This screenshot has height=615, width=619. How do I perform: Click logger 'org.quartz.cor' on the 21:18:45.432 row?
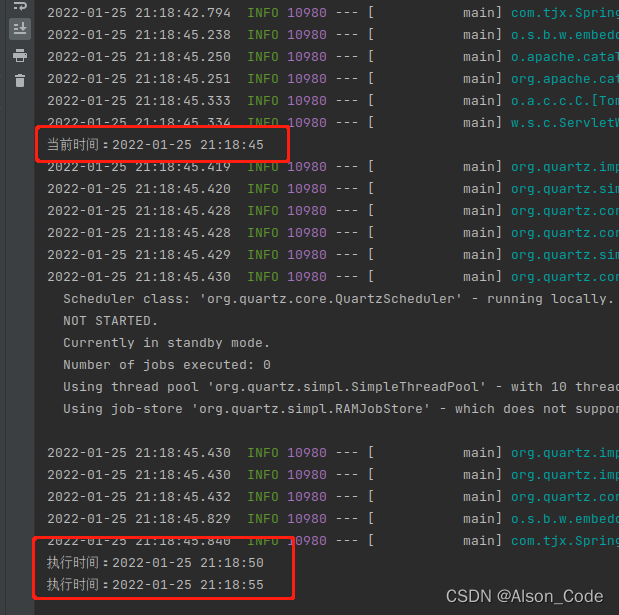pos(565,497)
